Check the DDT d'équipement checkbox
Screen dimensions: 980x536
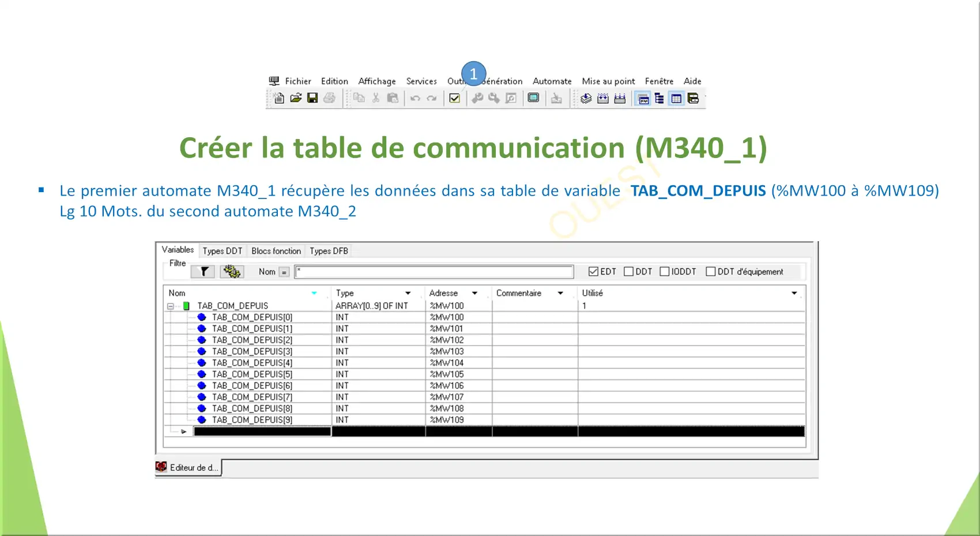click(x=710, y=271)
